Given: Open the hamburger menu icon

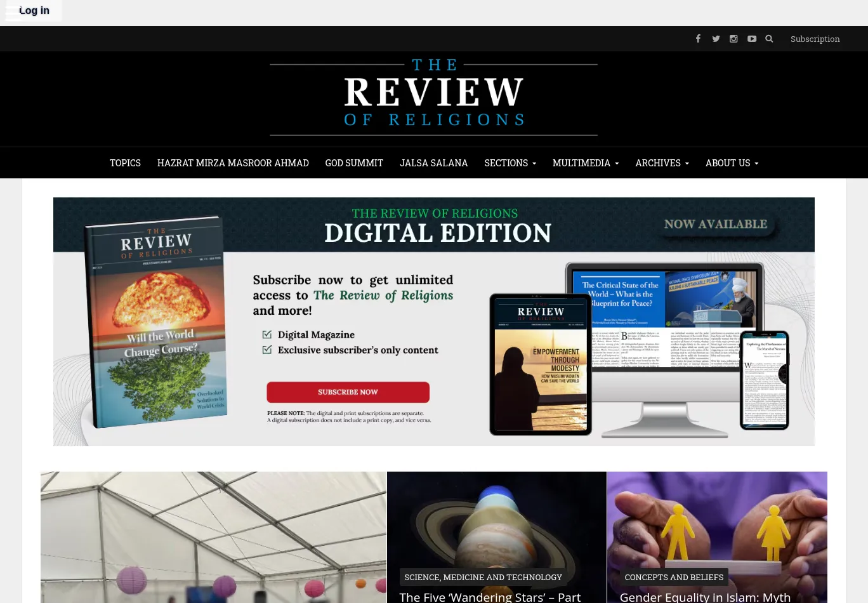Looking at the screenshot, I should [13, 13].
